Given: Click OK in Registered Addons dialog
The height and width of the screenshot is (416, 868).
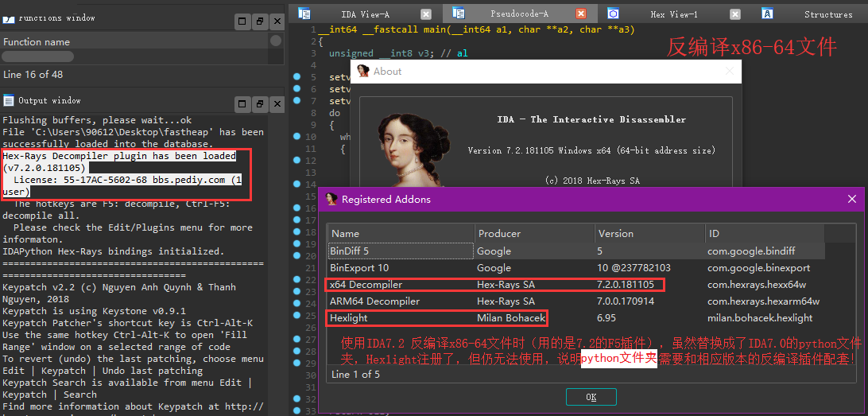Looking at the screenshot, I should tap(591, 397).
